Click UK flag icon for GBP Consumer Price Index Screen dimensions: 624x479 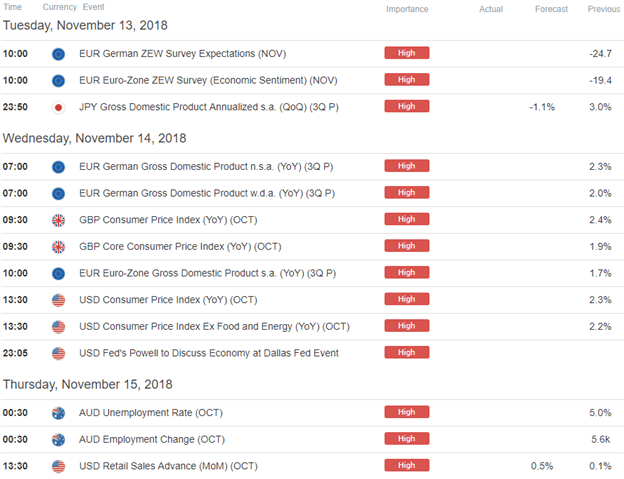[x=58, y=220]
